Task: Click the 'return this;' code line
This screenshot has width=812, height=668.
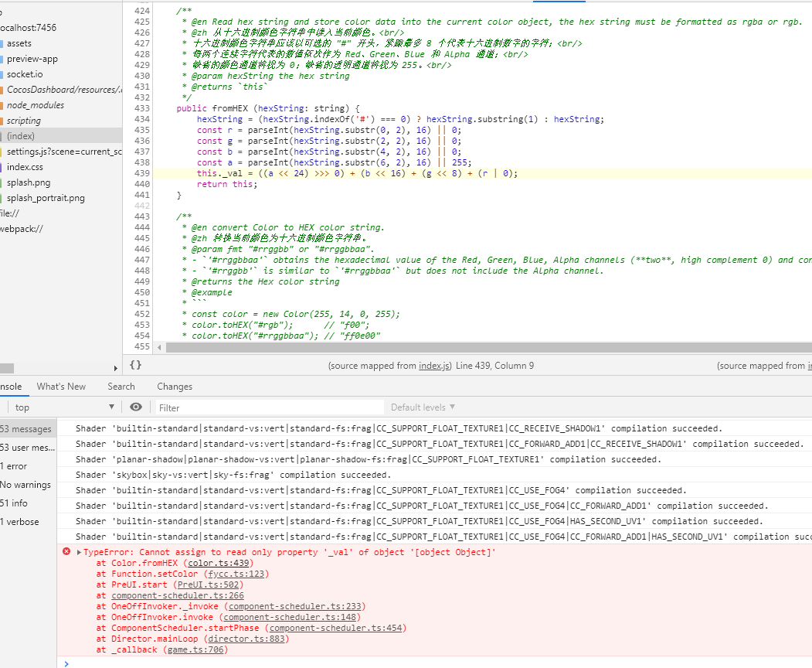Action: [x=227, y=185]
